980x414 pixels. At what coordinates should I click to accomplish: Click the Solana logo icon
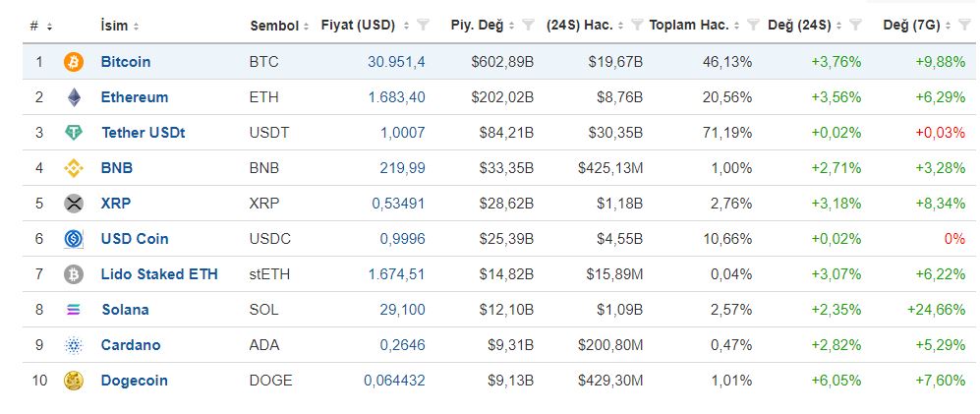pos(73,310)
